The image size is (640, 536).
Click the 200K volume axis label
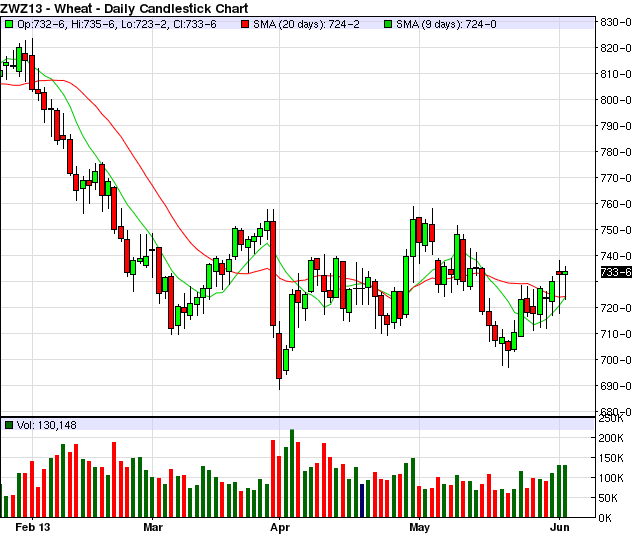[611, 438]
